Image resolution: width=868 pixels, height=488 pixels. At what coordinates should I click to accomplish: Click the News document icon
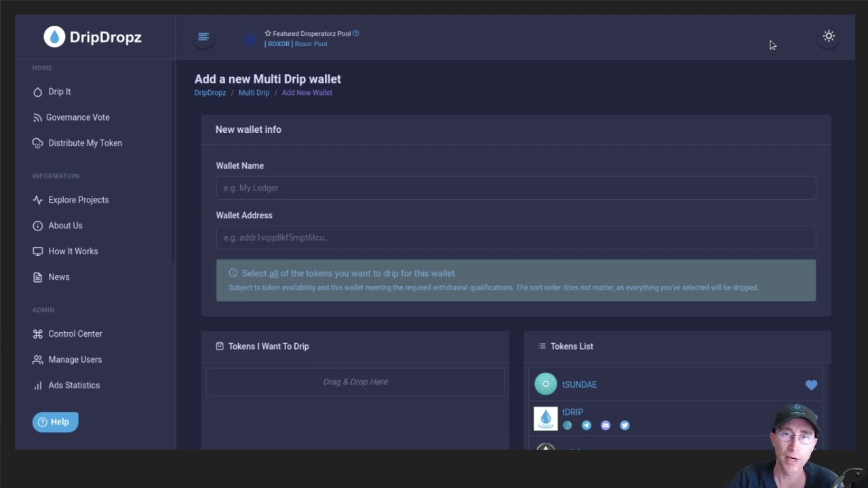coord(37,277)
